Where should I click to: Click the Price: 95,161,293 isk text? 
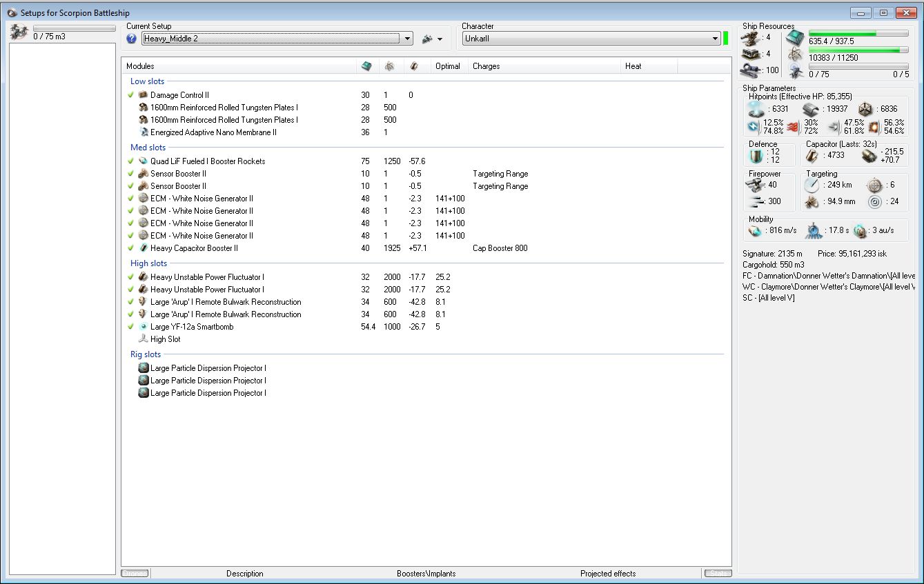click(x=852, y=254)
